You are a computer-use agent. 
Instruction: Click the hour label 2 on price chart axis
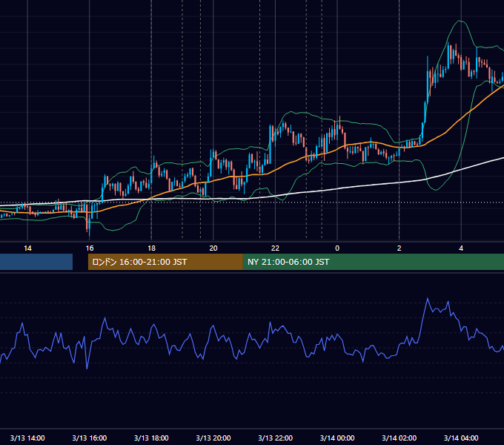pyautogui.click(x=399, y=248)
